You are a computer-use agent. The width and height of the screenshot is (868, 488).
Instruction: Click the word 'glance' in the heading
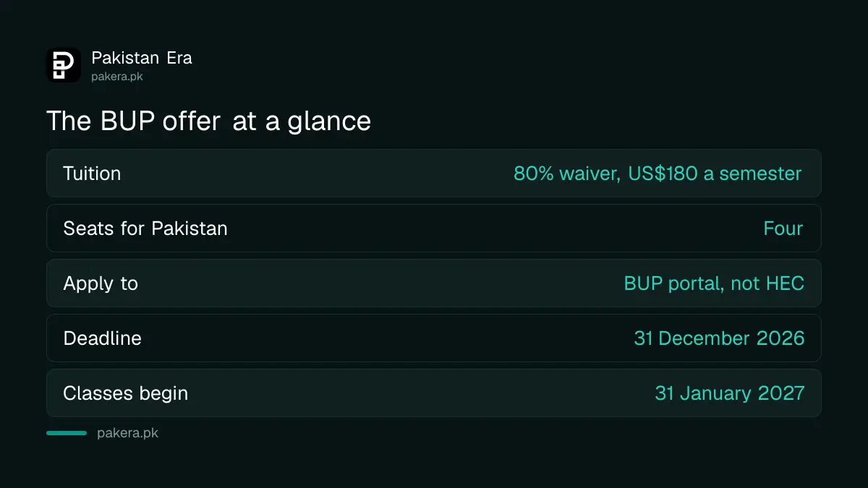[329, 122]
